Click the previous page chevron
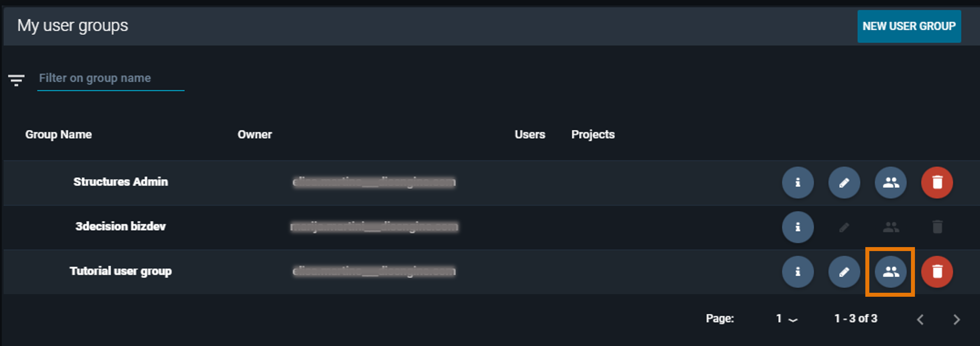This screenshot has height=346, width=980. [x=920, y=319]
